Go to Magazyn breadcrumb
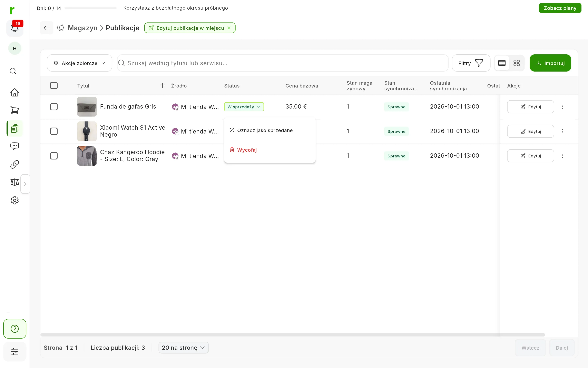Screen dimensions: 588x368 coord(82,28)
